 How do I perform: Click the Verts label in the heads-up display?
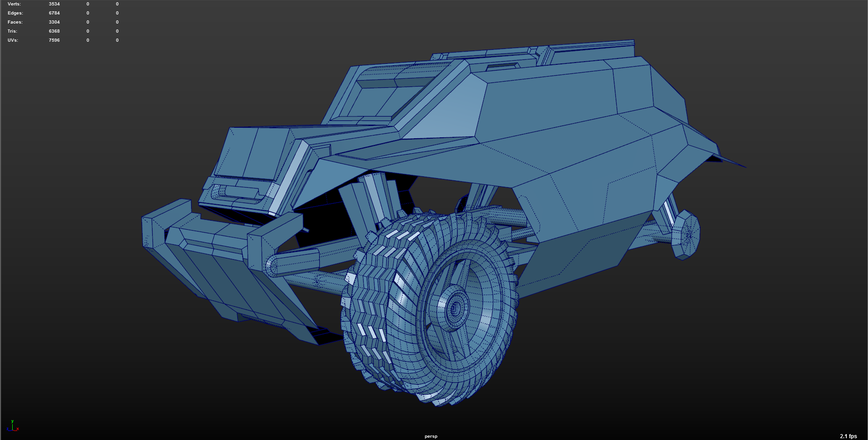click(x=14, y=4)
